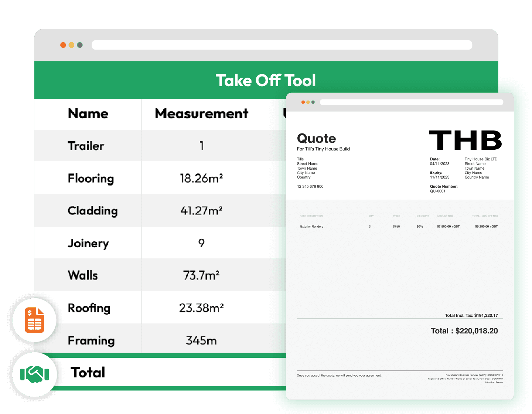
Task: Click the address bar in the Take Off Tool window
Action: (x=282, y=45)
